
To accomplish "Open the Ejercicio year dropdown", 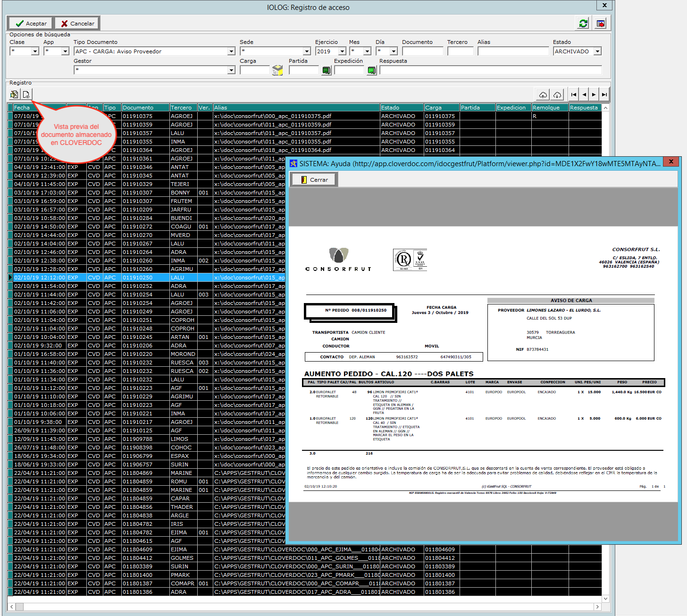I will pyautogui.click(x=343, y=51).
